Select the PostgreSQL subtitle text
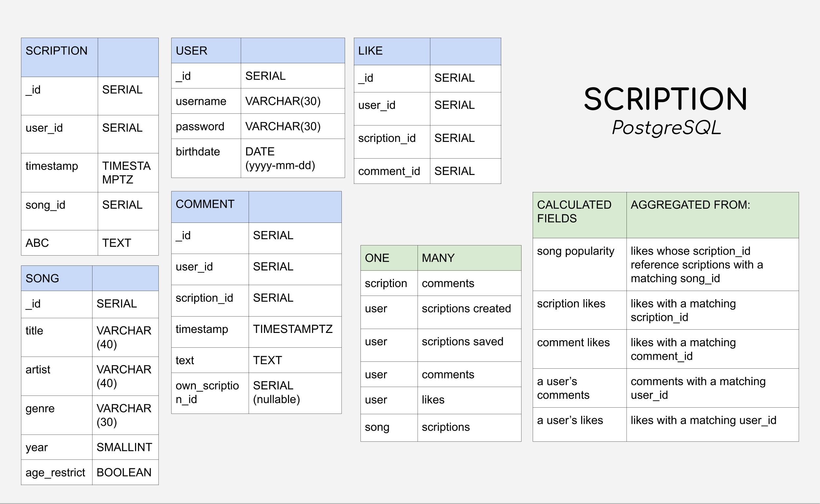Image resolution: width=820 pixels, height=504 pixels. click(666, 128)
